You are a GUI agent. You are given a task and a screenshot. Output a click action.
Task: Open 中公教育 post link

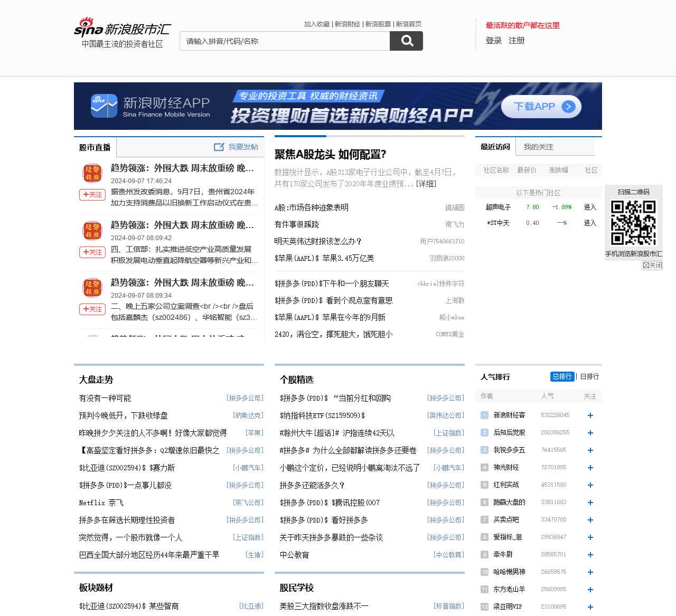(294, 555)
